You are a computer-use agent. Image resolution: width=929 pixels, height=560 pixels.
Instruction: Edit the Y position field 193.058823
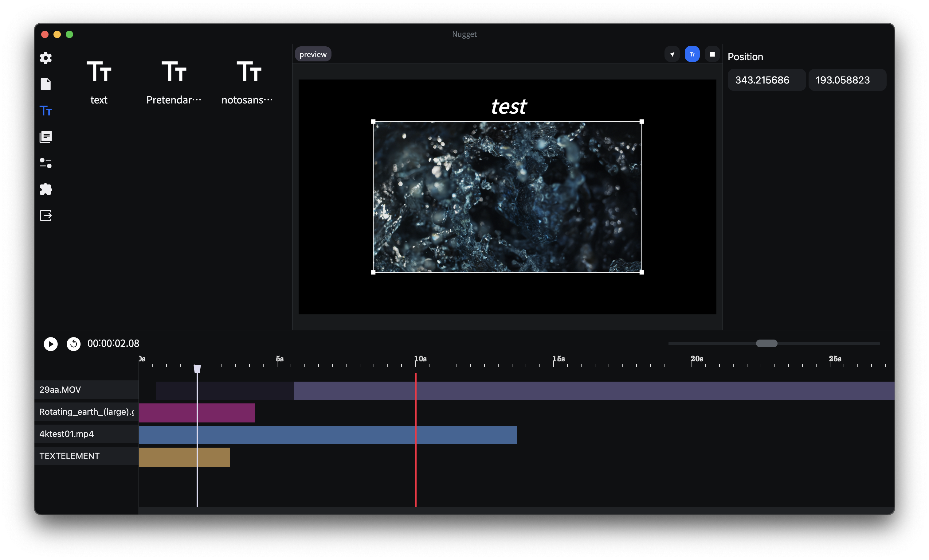847,80
